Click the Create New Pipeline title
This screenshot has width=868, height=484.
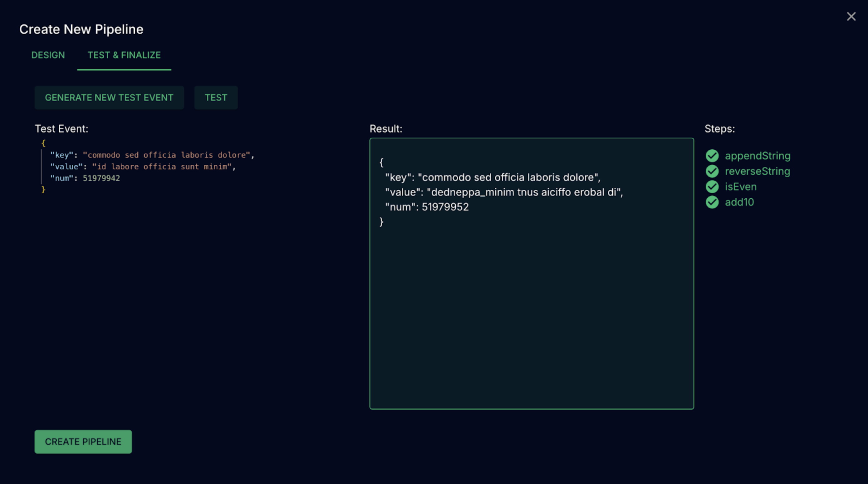(x=81, y=29)
